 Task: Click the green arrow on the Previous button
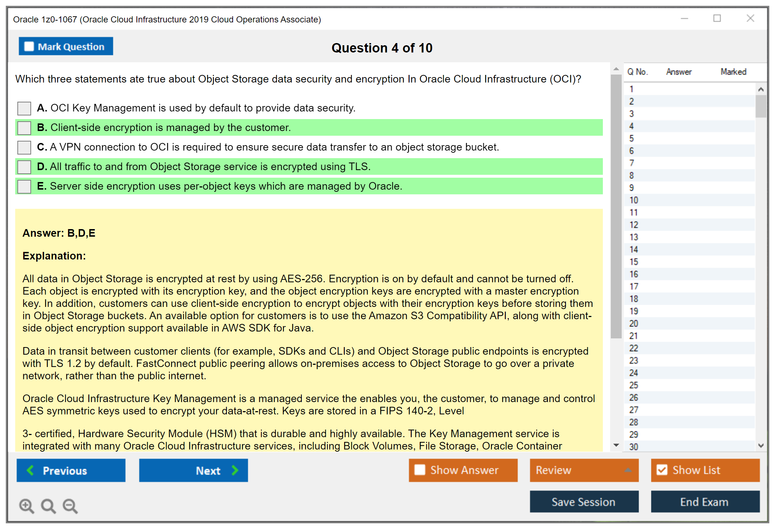30,470
